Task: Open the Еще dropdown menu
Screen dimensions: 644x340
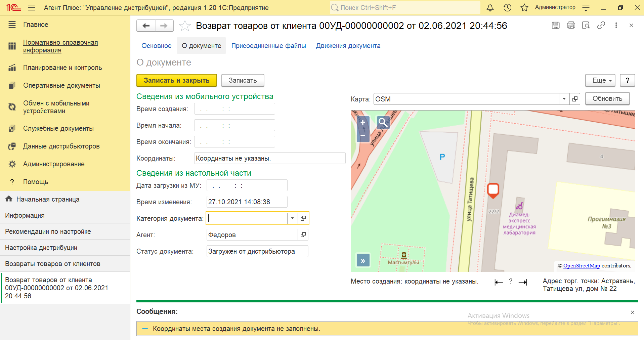Action: 600,80
